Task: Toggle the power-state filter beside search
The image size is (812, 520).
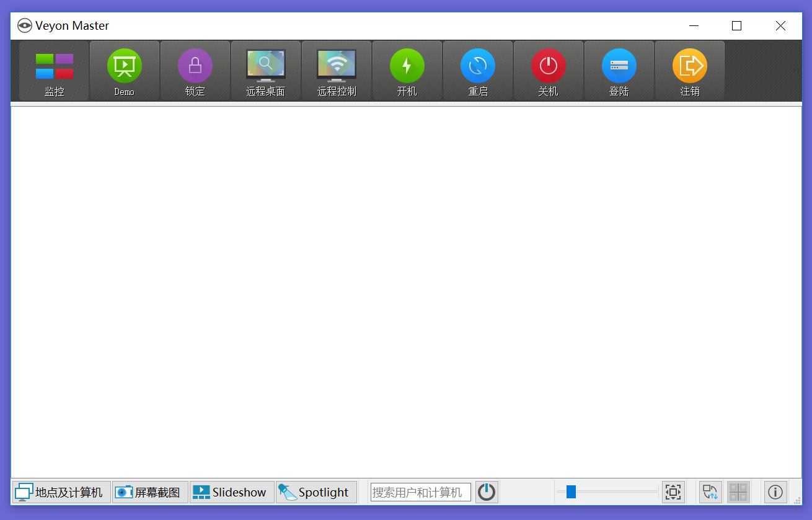Action: pyautogui.click(x=487, y=491)
